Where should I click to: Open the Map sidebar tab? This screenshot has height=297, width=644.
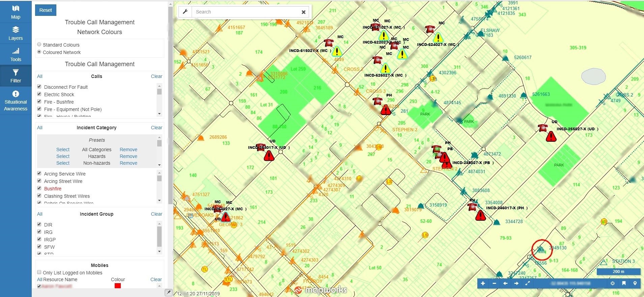[x=16, y=12]
